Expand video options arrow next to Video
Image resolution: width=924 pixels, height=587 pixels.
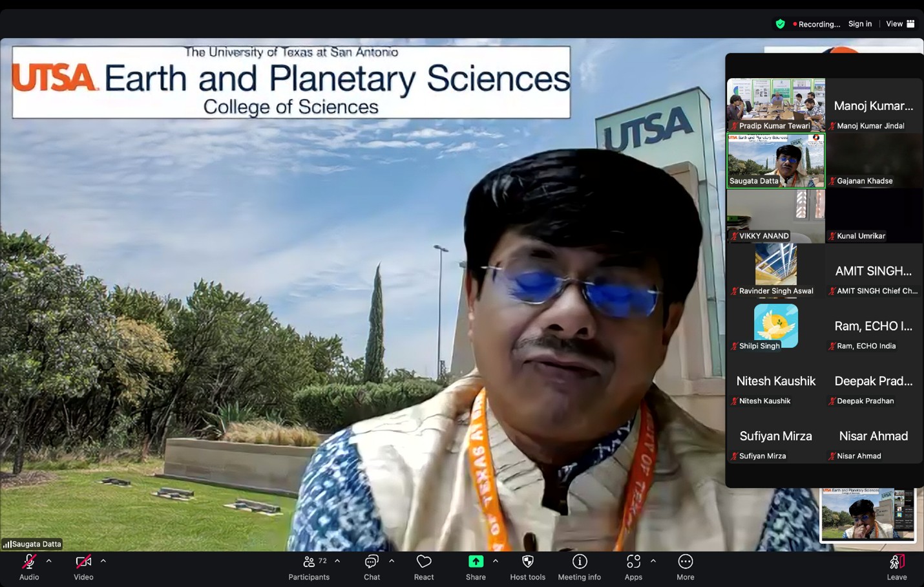click(x=103, y=561)
